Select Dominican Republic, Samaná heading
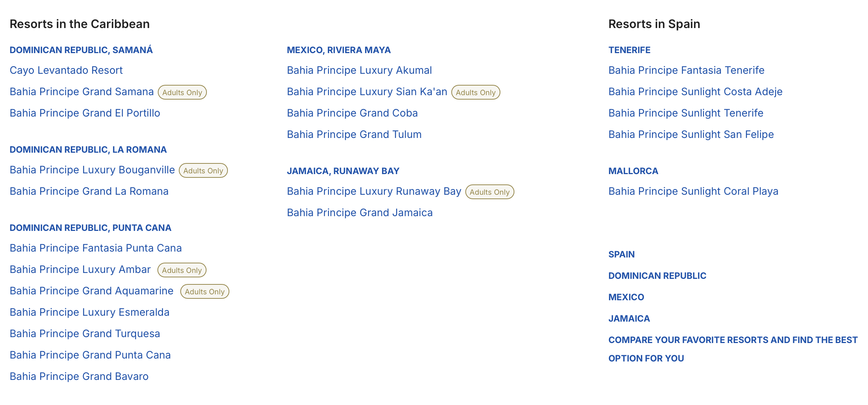The width and height of the screenshot is (868, 405). (x=81, y=50)
